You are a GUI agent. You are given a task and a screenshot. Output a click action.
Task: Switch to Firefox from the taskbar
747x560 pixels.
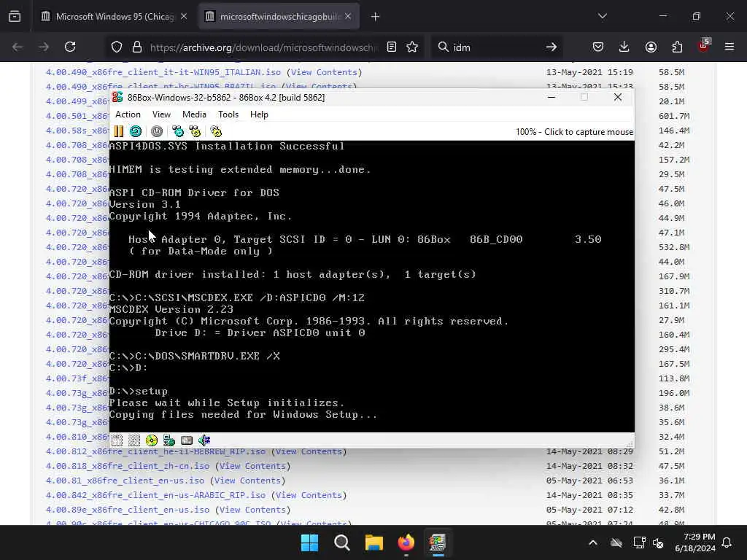pyautogui.click(x=406, y=542)
